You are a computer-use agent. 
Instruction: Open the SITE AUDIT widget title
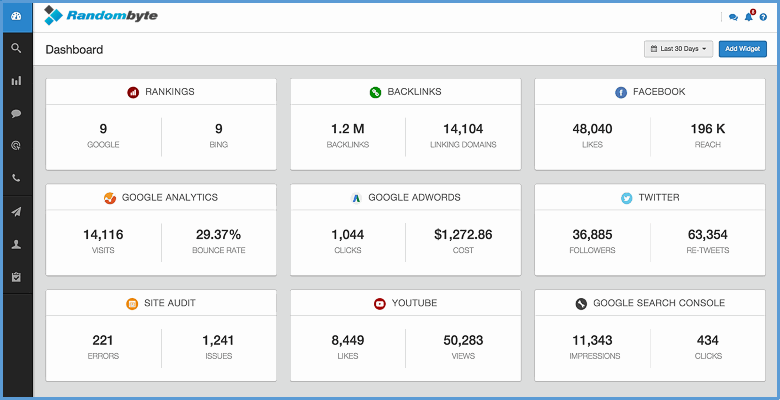click(x=170, y=302)
